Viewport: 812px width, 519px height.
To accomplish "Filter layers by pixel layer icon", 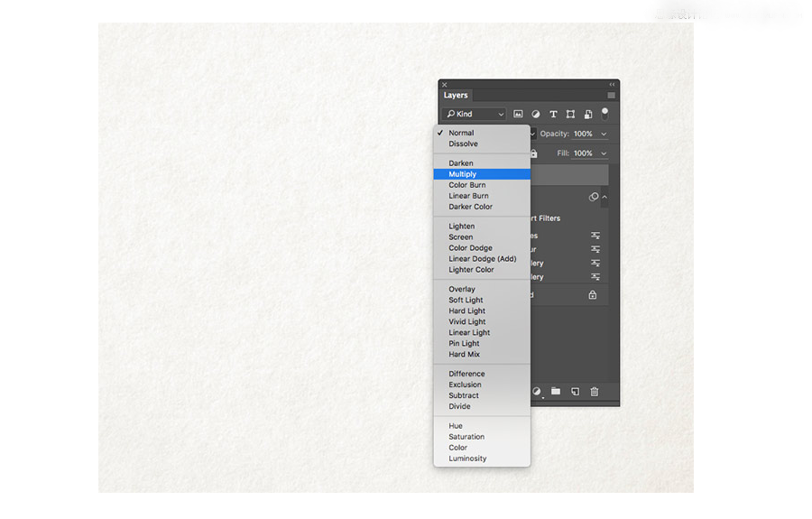I will tap(518, 115).
